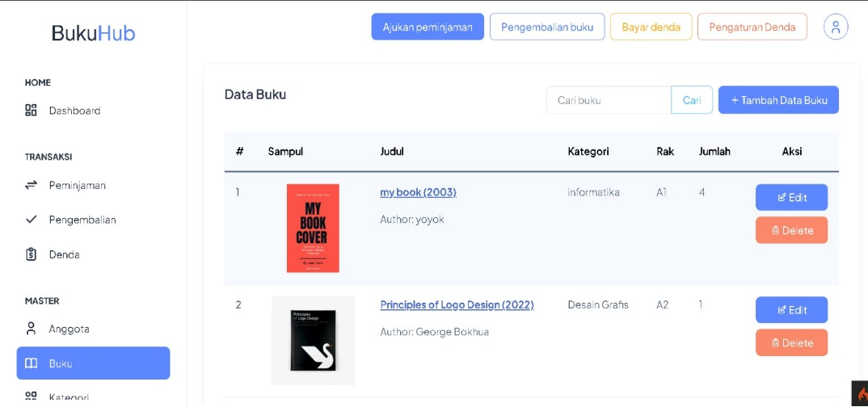Click the Ajukan peminjaman button
The height and width of the screenshot is (407, 868).
(428, 27)
